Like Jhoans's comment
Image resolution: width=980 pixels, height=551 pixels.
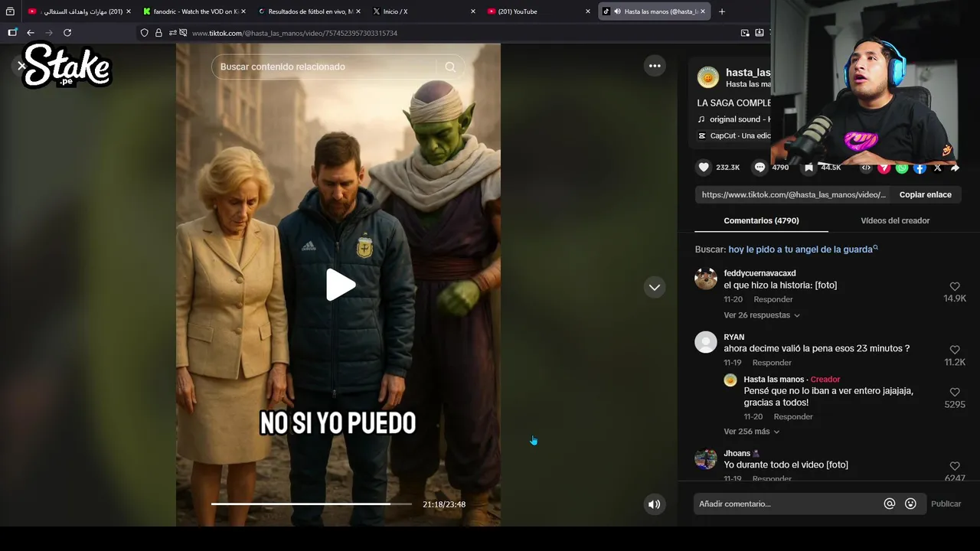click(x=955, y=466)
